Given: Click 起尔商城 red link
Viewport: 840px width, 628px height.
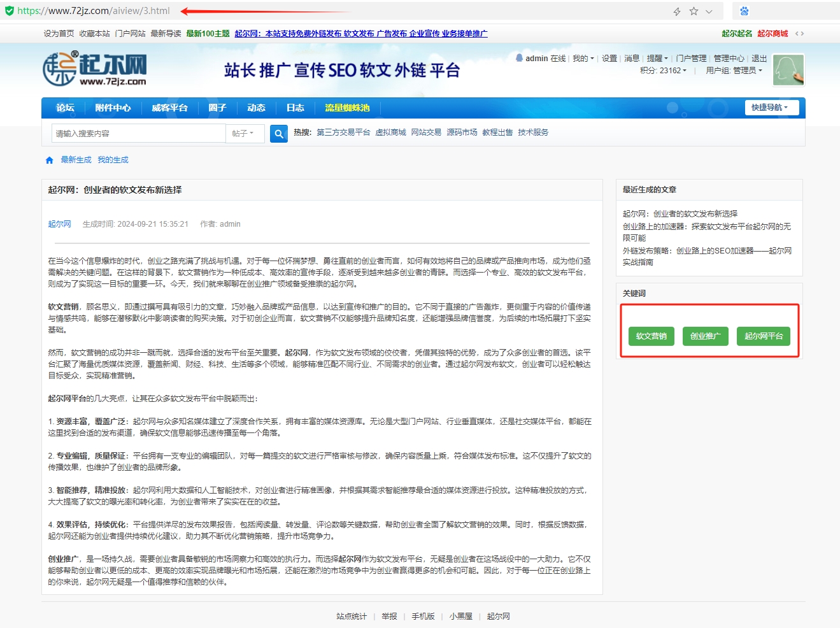Looking at the screenshot, I should (x=772, y=34).
